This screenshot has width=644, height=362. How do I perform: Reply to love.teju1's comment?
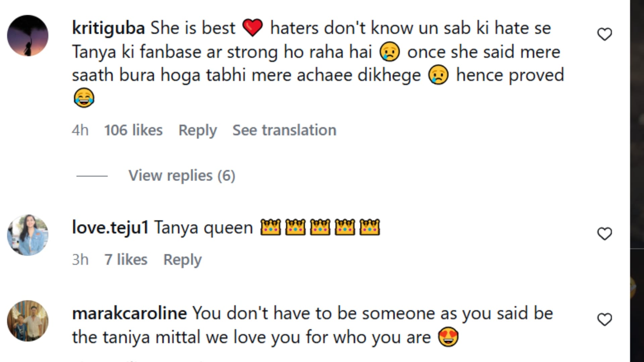coord(182,259)
